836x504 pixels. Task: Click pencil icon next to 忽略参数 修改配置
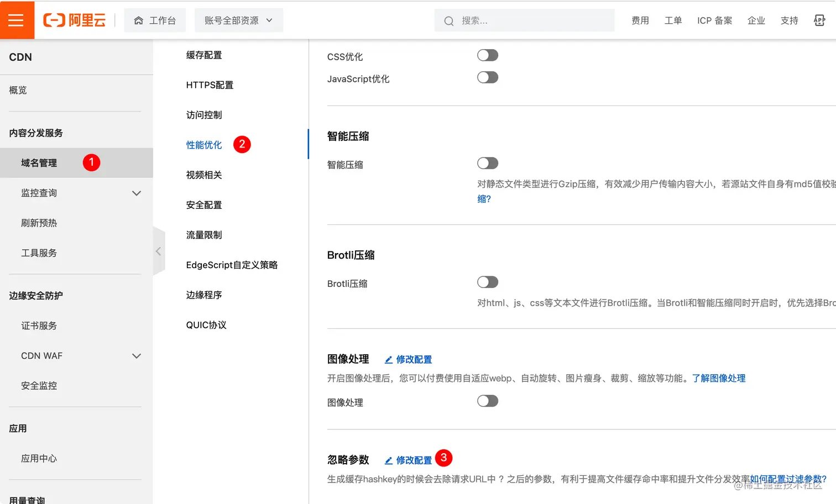[389, 460]
